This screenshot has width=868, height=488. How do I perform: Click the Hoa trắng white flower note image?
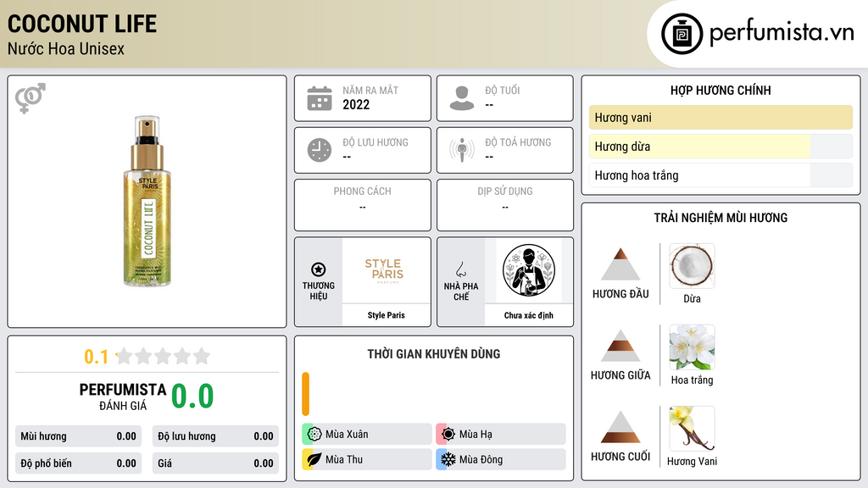point(692,347)
